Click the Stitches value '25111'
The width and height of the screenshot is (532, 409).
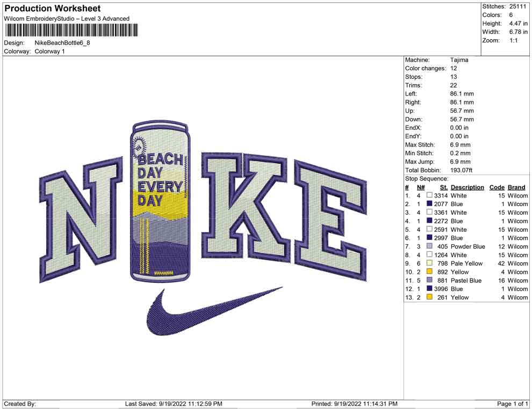(x=517, y=6)
